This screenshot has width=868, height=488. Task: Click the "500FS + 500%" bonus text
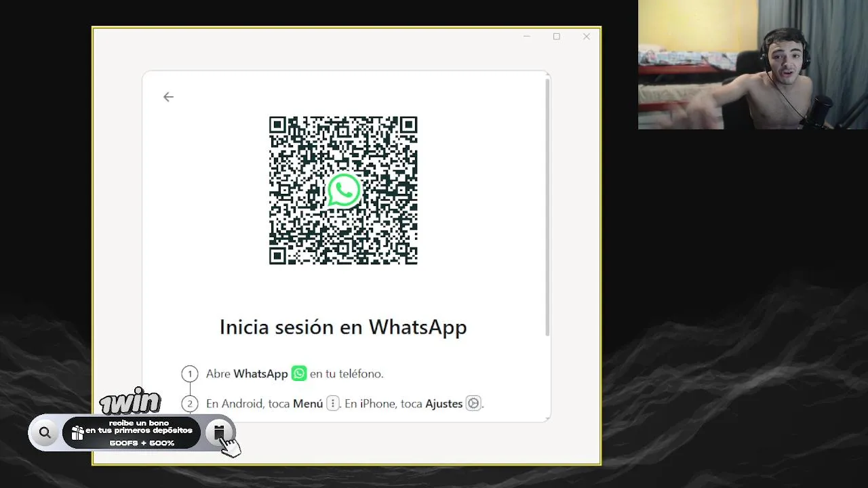tap(142, 443)
